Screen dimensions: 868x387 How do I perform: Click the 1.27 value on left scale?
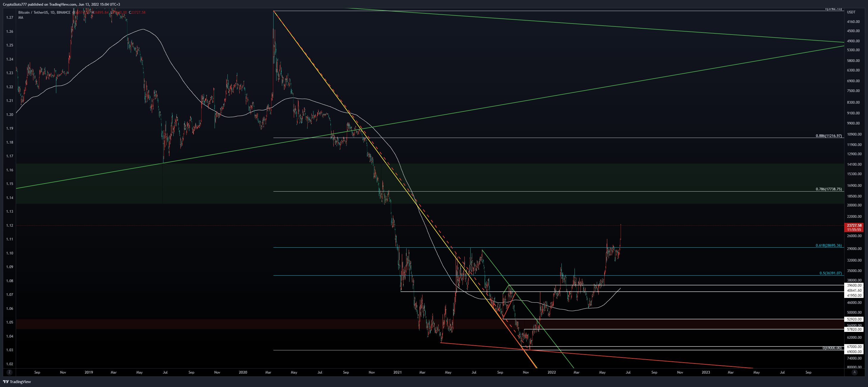(10, 18)
